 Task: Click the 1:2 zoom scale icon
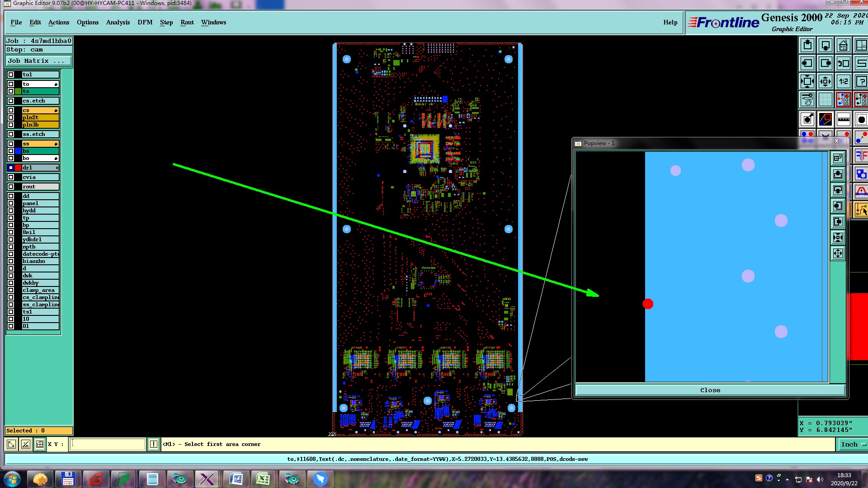(843, 81)
